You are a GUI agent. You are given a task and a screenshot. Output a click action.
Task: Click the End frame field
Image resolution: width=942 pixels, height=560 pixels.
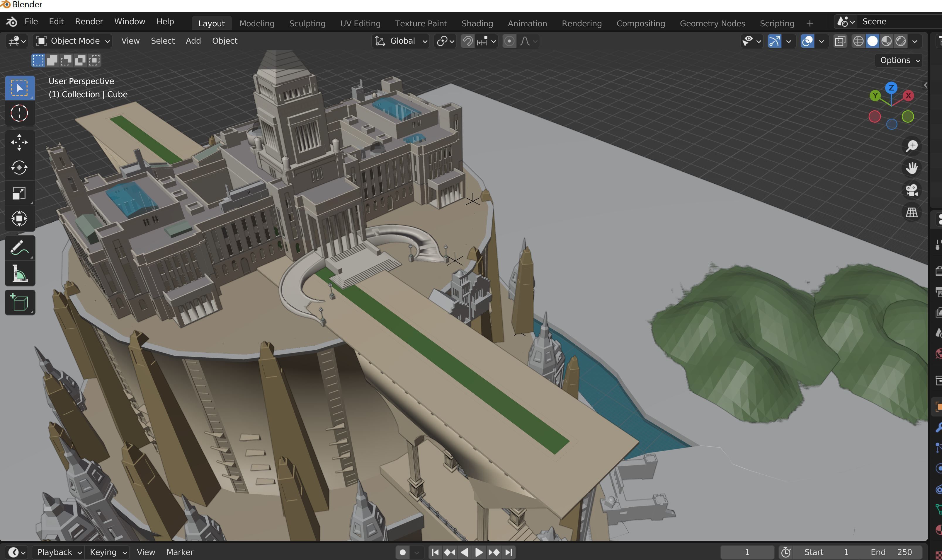pos(891,552)
